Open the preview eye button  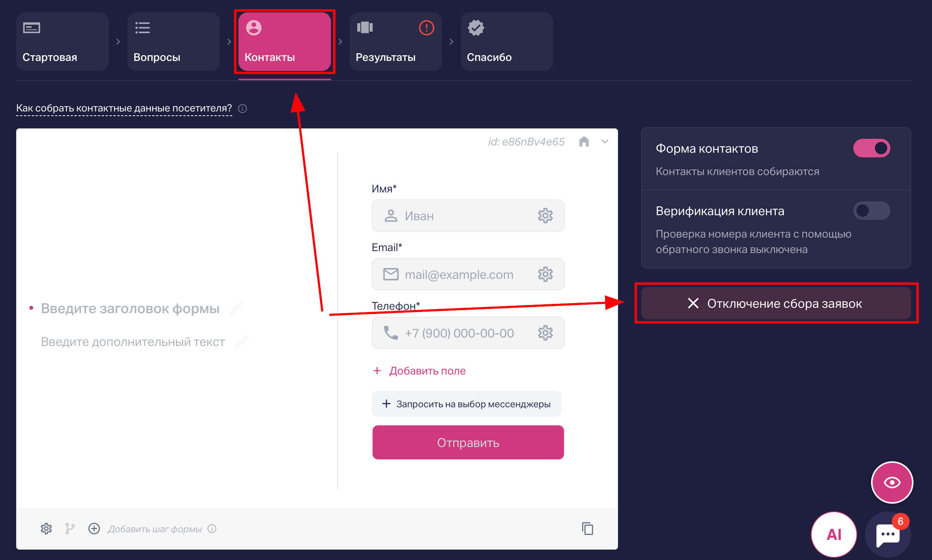pos(892,482)
